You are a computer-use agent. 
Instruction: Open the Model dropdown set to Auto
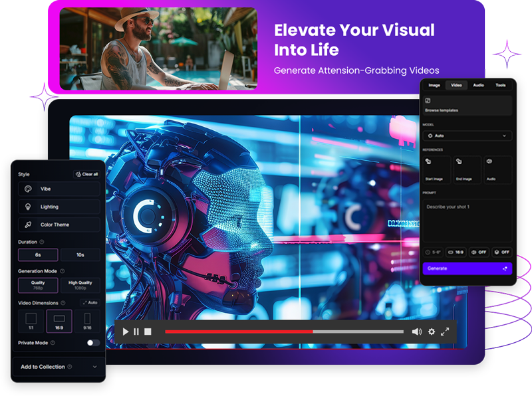click(467, 136)
